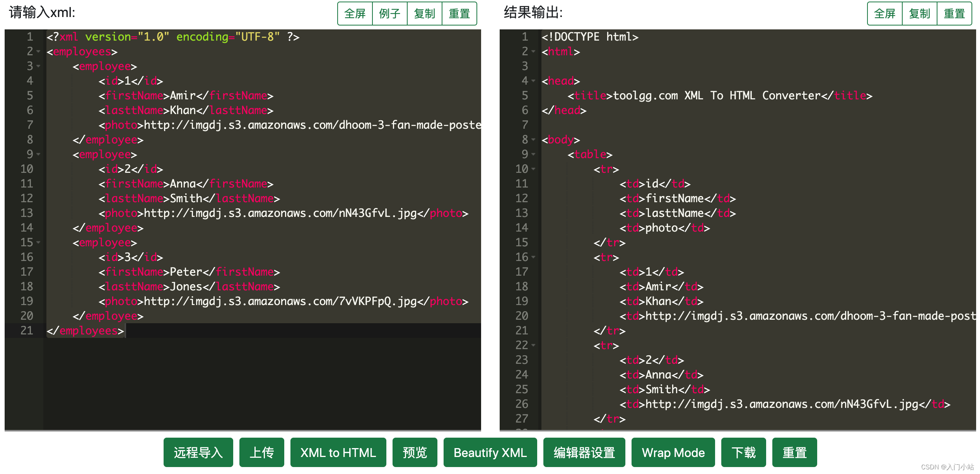Image resolution: width=980 pixels, height=474 pixels.
Task: Collapse the second employee block fold arrow
Action: click(38, 154)
